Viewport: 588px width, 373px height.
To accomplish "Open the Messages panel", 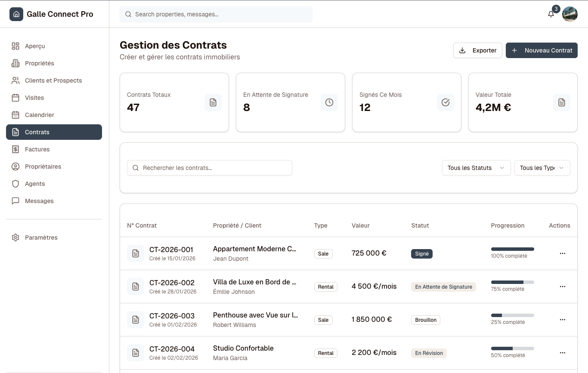I will 39,201.
